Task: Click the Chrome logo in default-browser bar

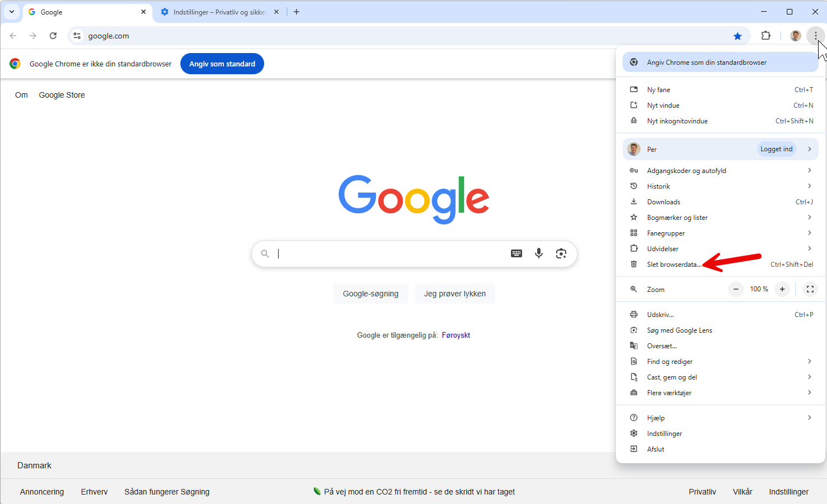Action: 15,64
